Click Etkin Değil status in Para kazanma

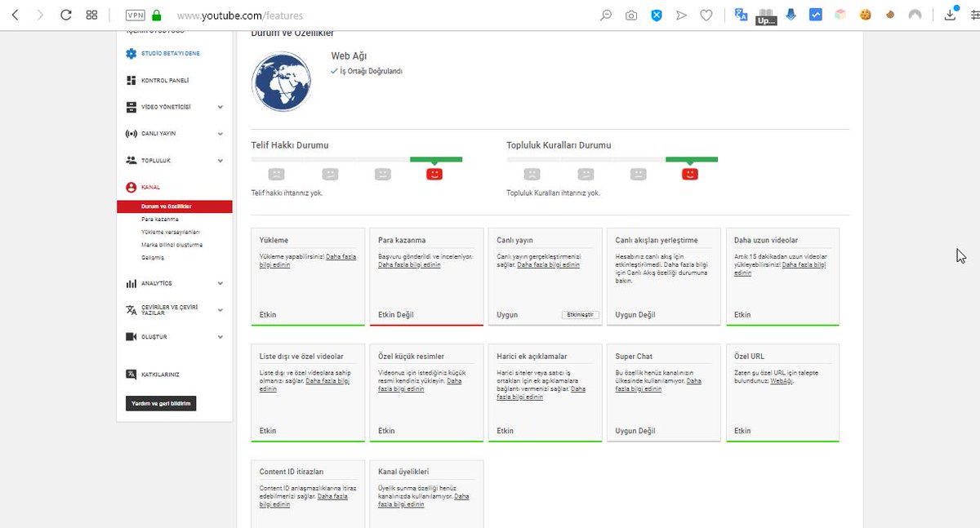[396, 315]
